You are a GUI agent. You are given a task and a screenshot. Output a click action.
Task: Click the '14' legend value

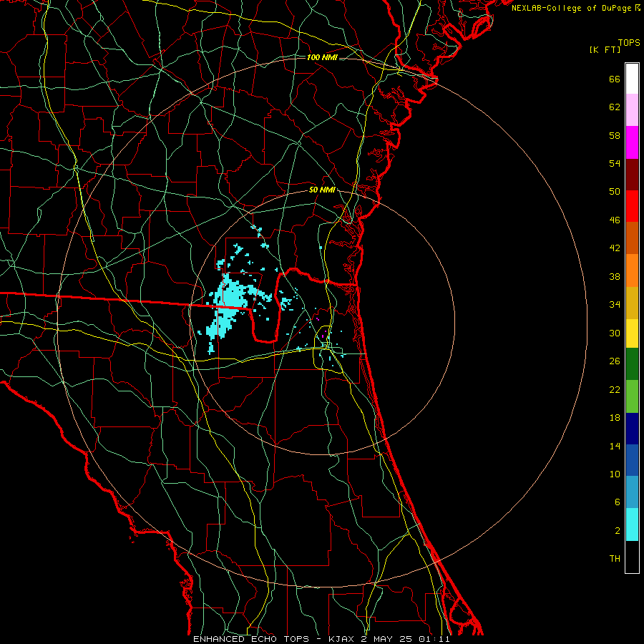coord(615,446)
